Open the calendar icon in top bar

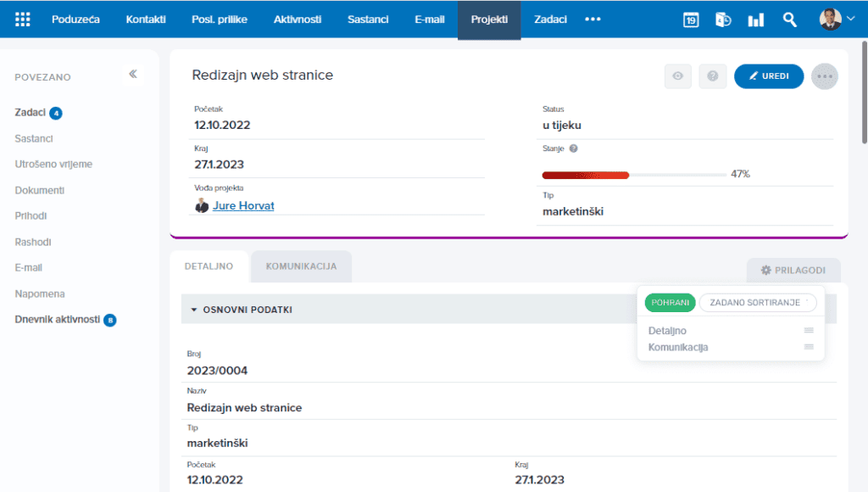click(x=691, y=20)
